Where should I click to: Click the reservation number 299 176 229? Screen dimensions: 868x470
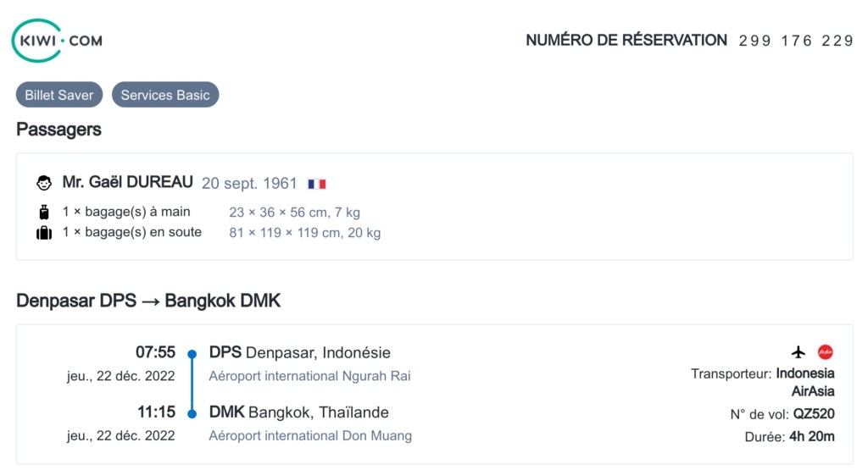pyautogui.click(x=796, y=41)
